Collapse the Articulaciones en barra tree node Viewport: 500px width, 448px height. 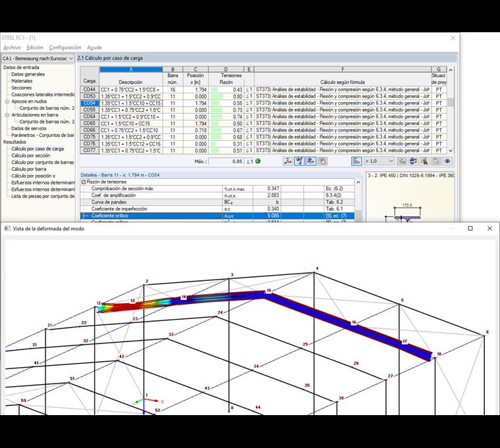coord(7,114)
